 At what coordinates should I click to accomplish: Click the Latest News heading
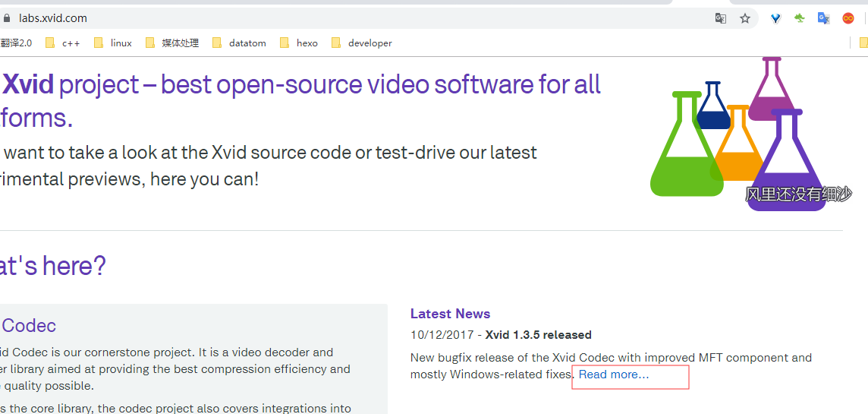450,314
